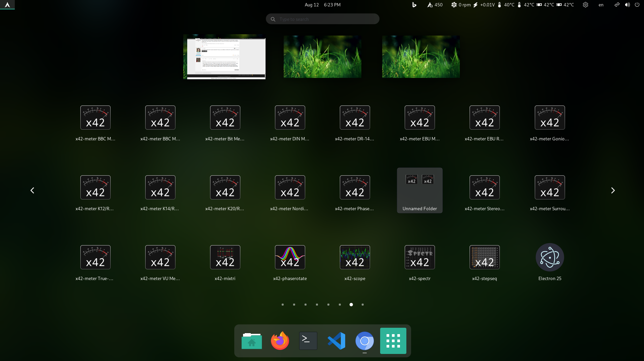Click the +0.01V voltage indicator

point(484,5)
